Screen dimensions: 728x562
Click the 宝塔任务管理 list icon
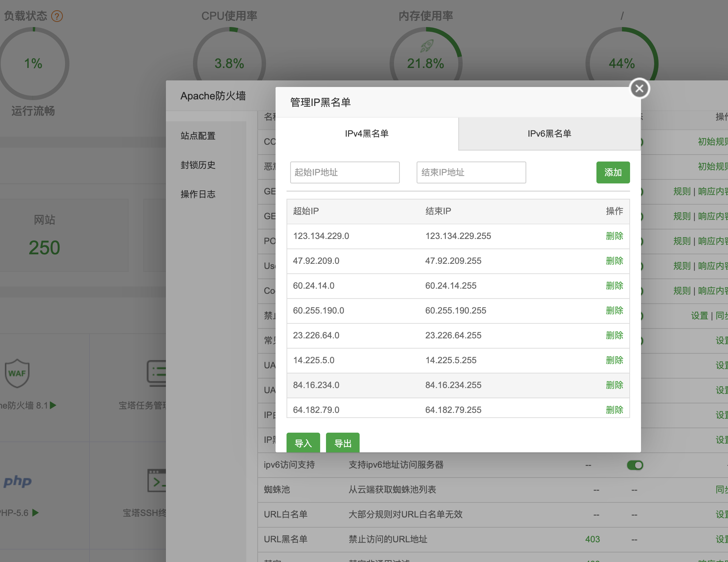pos(156,373)
